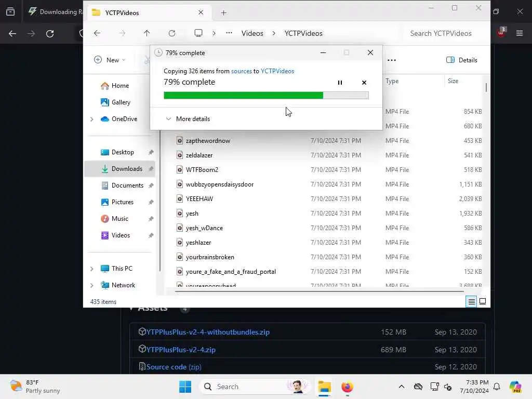This screenshot has width=532, height=399.
Task: Expand the Network tree node
Action: tap(91, 285)
